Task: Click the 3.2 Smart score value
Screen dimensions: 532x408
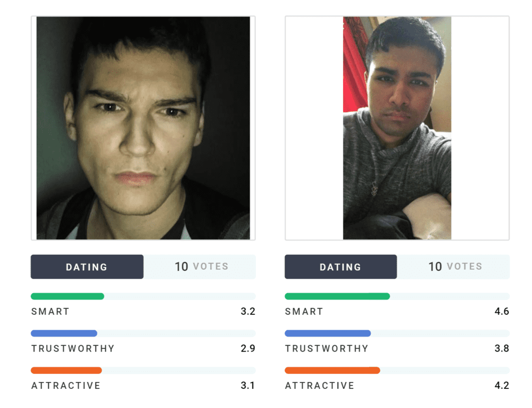Action: (248, 312)
